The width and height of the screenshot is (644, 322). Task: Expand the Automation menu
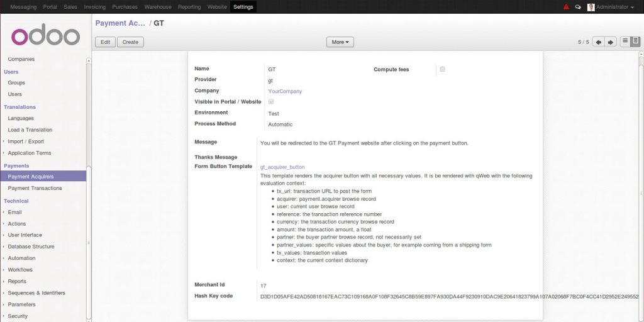[x=21, y=258]
